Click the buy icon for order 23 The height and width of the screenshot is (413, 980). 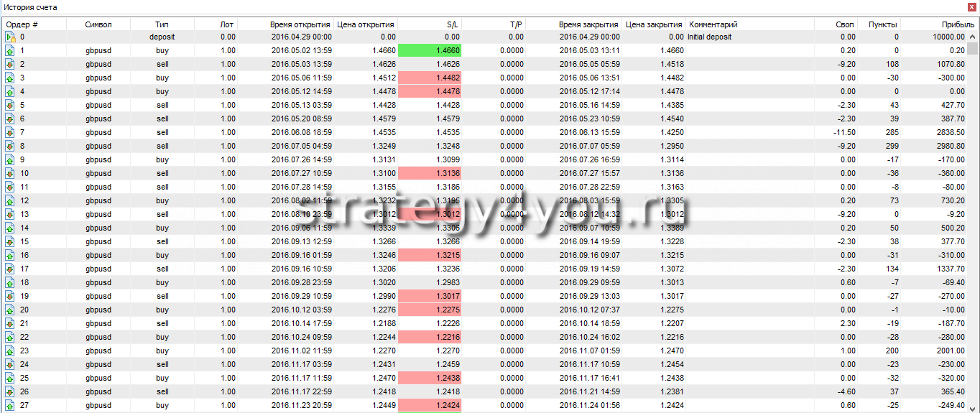pyautogui.click(x=10, y=351)
